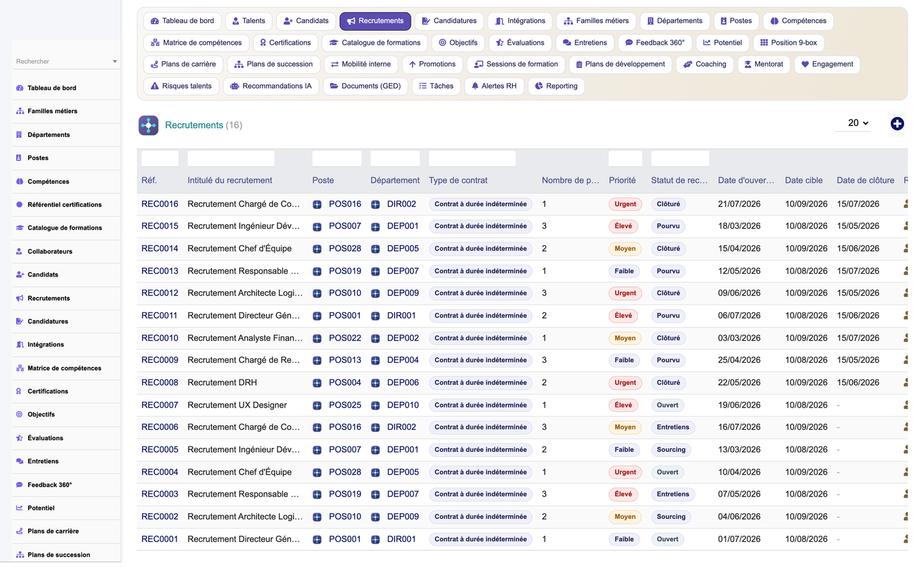
Task: Click the DEP001 department icon in row REC0015
Action: tap(375, 226)
